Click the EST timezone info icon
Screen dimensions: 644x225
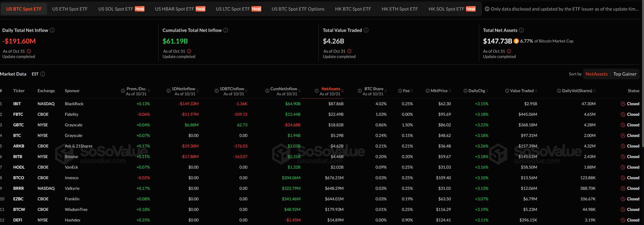click(43, 74)
